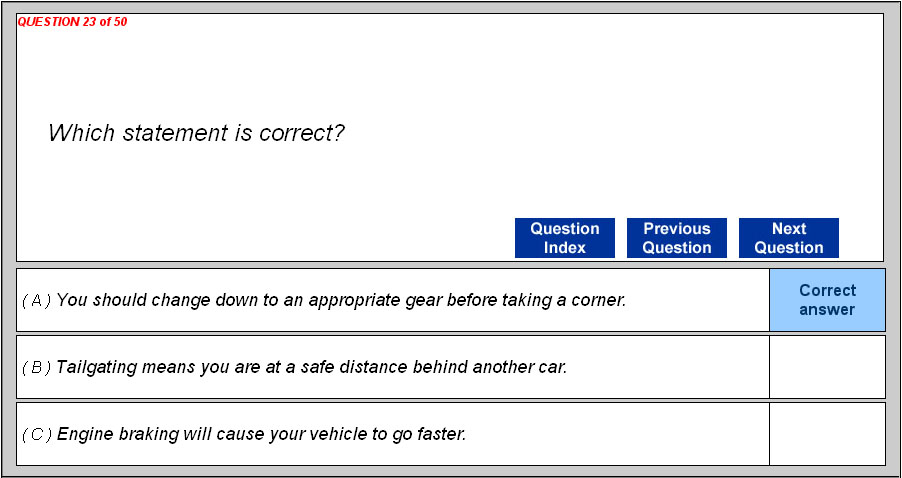902x478 pixels.
Task: Click the (B) letter label
Action: point(37,367)
